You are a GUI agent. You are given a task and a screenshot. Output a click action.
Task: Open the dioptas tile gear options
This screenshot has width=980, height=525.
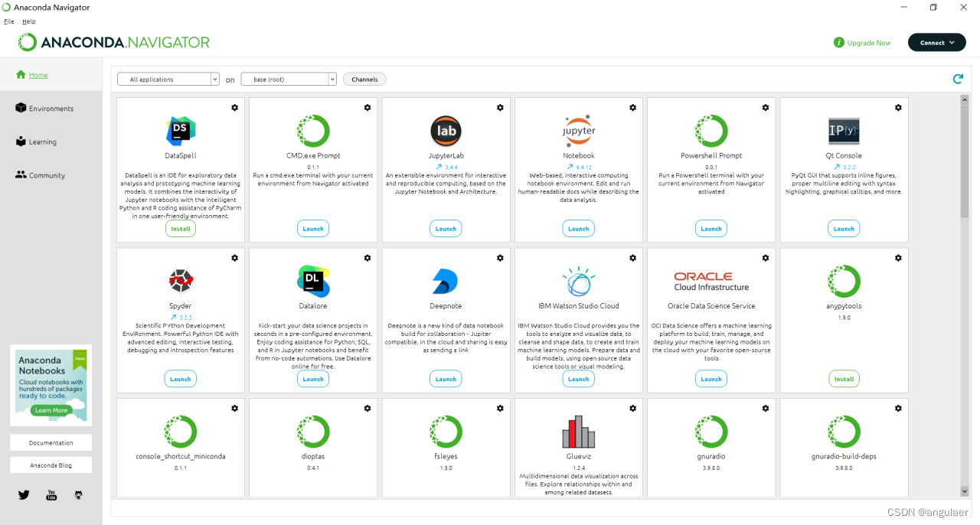(367, 409)
